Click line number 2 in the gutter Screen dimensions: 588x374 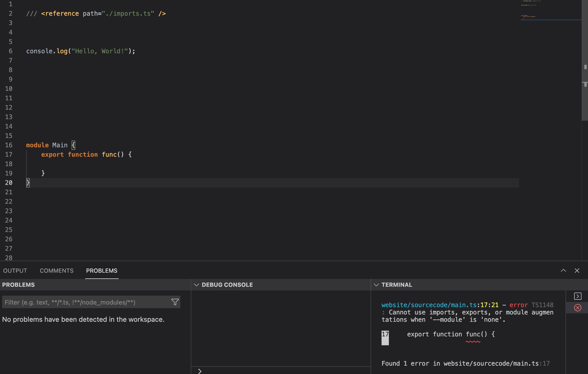point(10,13)
